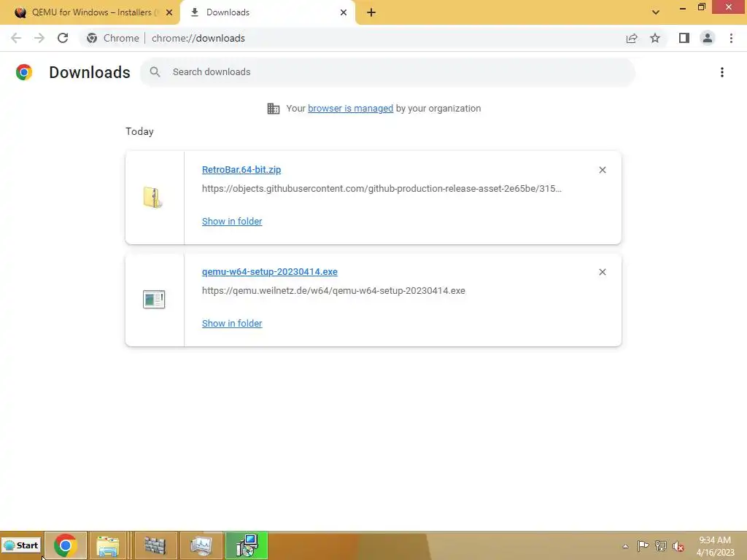Remove qemu-w64-setup from the list
The height and width of the screenshot is (560, 747).
coord(602,272)
